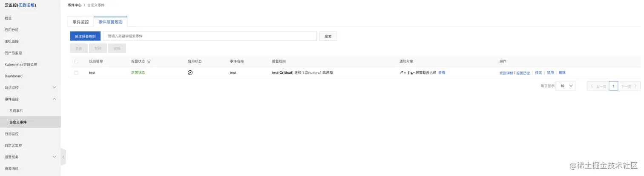
Task: Open 报警历史 for the test rule
Action: (523, 73)
